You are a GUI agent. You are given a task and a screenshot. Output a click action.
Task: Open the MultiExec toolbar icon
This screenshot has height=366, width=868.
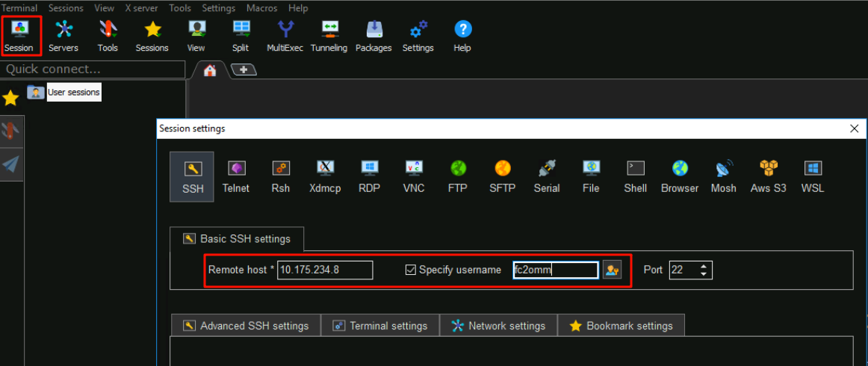(x=285, y=35)
